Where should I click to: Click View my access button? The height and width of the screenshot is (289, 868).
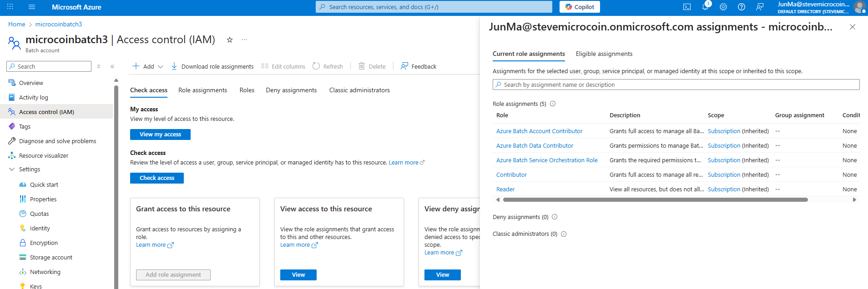click(160, 135)
